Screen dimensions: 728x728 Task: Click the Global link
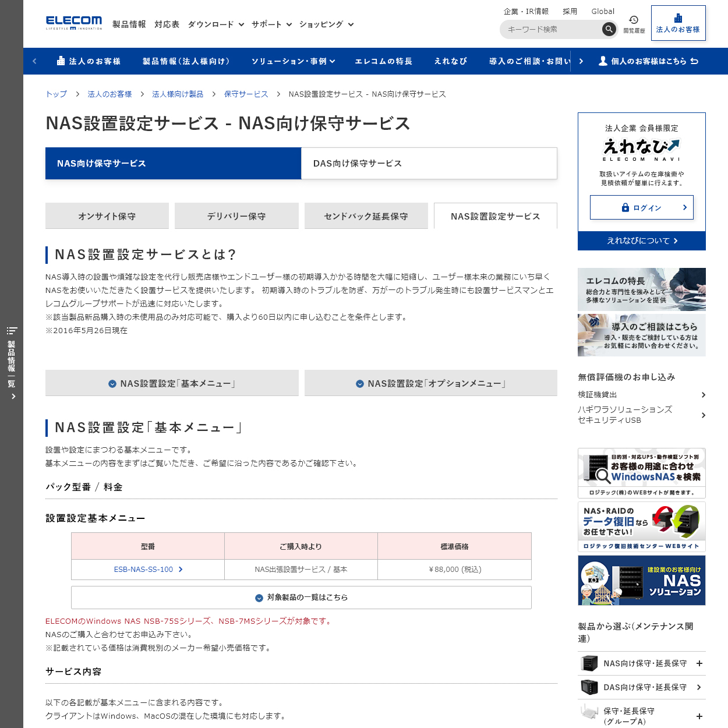tap(603, 11)
